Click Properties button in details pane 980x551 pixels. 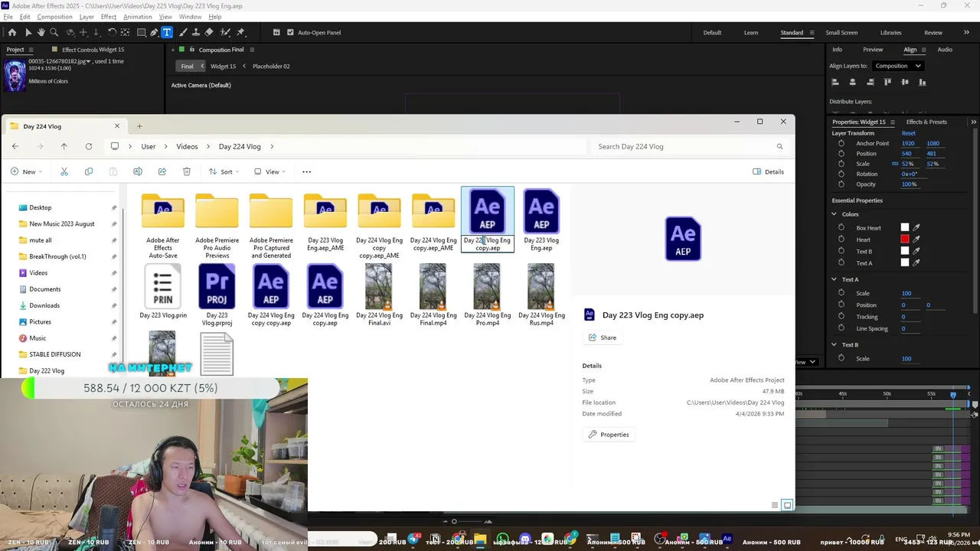coord(609,435)
